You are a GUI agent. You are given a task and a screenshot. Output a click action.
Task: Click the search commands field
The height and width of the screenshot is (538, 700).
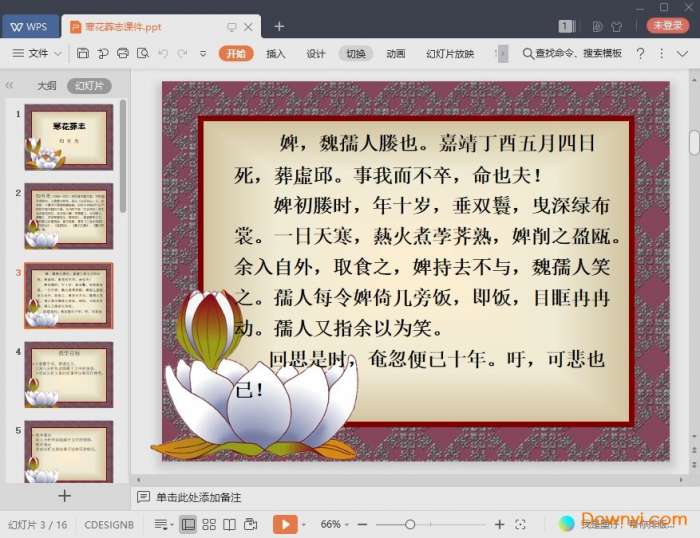click(x=573, y=54)
